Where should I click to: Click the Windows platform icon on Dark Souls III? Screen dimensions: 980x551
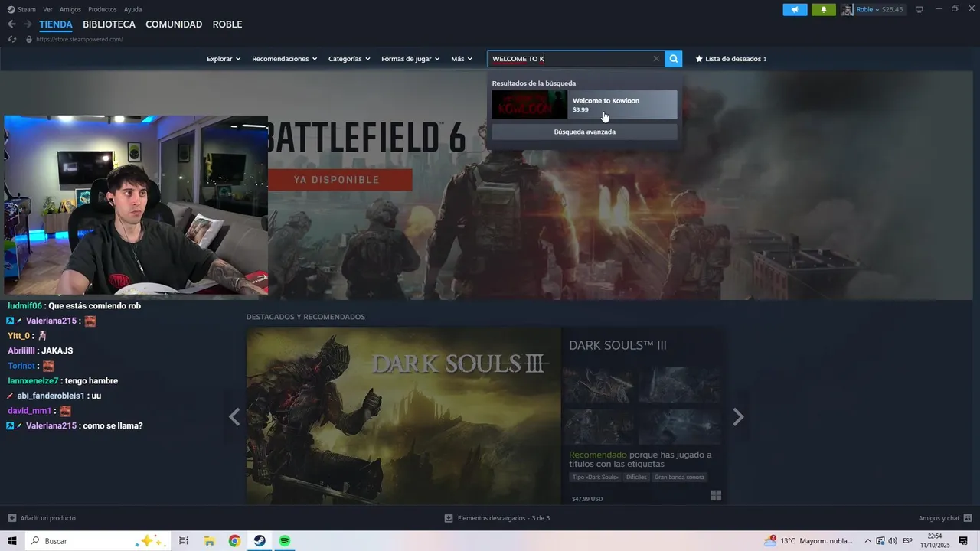tap(716, 496)
